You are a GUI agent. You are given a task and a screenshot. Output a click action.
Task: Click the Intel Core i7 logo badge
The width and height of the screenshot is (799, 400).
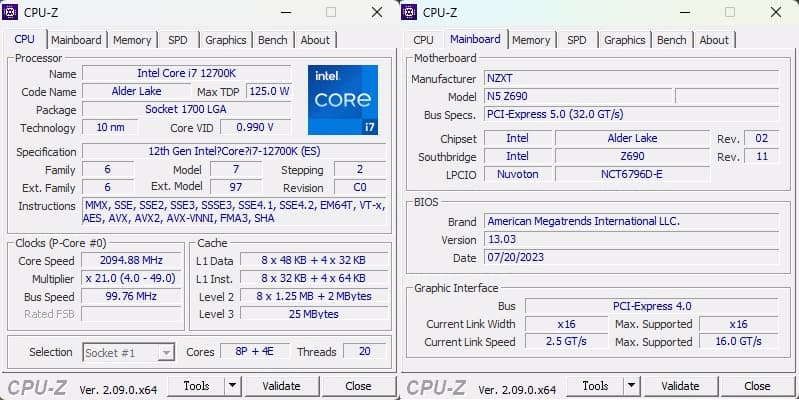(343, 100)
